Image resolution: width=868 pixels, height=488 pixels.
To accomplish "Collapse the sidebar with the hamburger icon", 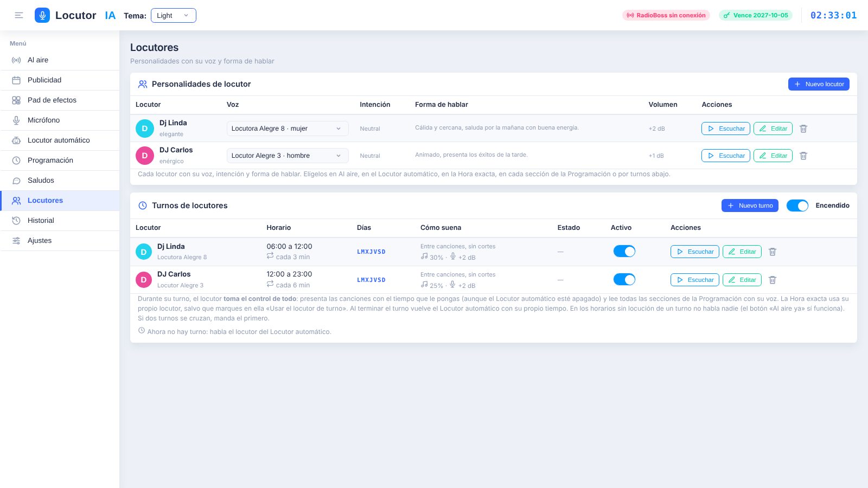I will click(x=19, y=15).
